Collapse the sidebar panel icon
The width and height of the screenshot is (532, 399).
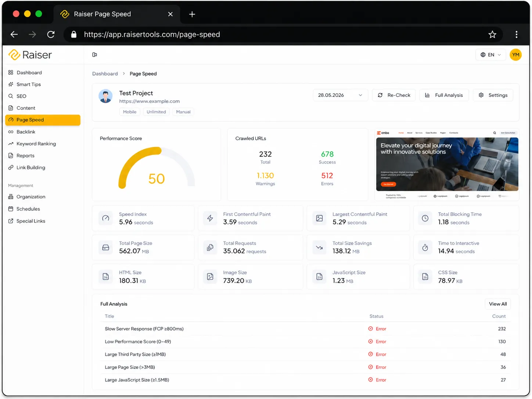point(94,55)
